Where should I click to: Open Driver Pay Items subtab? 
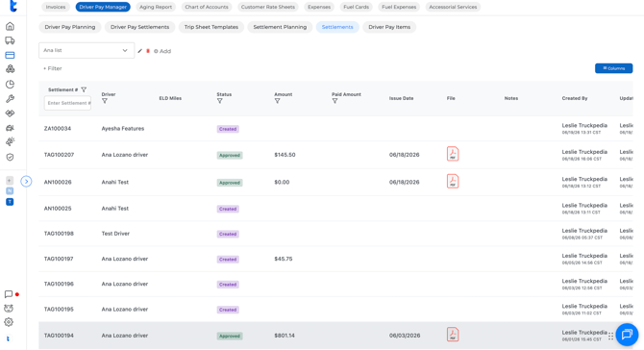(x=389, y=27)
